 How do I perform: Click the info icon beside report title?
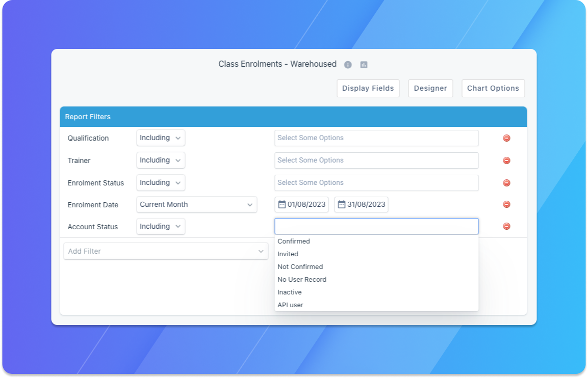(348, 65)
